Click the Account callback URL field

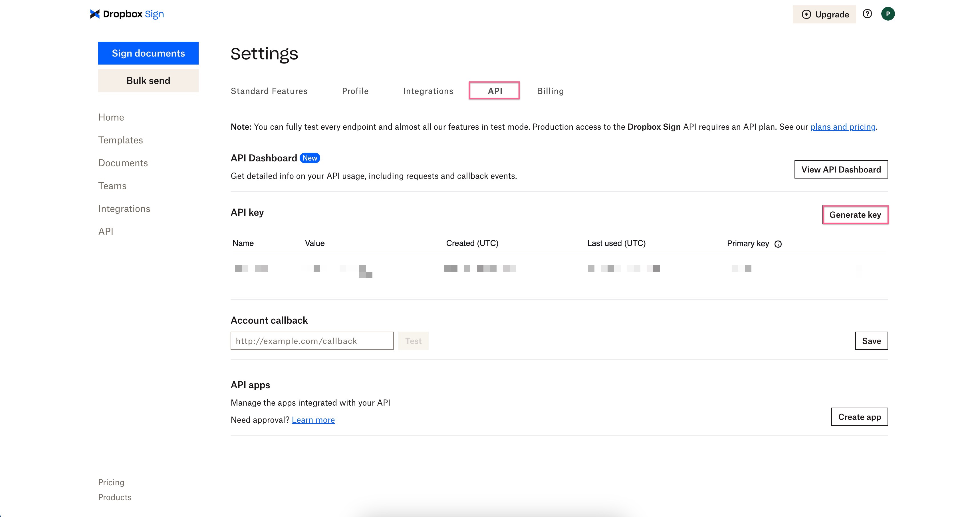point(312,341)
